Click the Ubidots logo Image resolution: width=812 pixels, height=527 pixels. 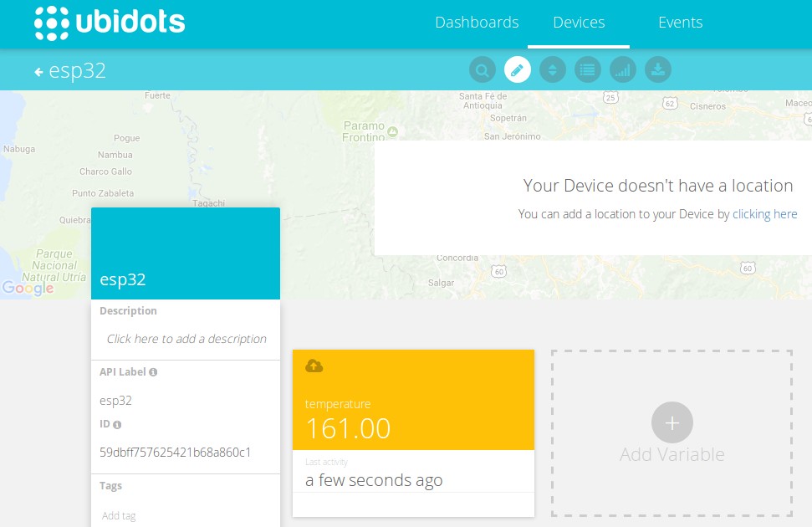pyautogui.click(x=110, y=23)
